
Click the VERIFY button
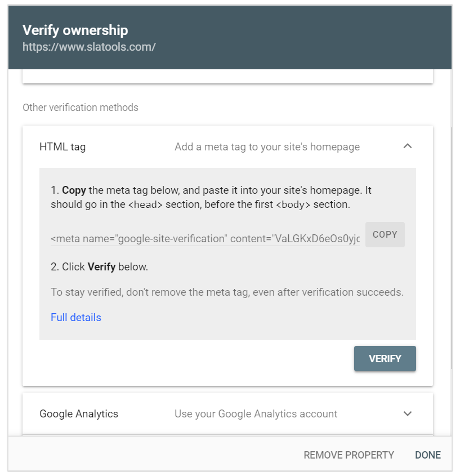[x=385, y=359]
